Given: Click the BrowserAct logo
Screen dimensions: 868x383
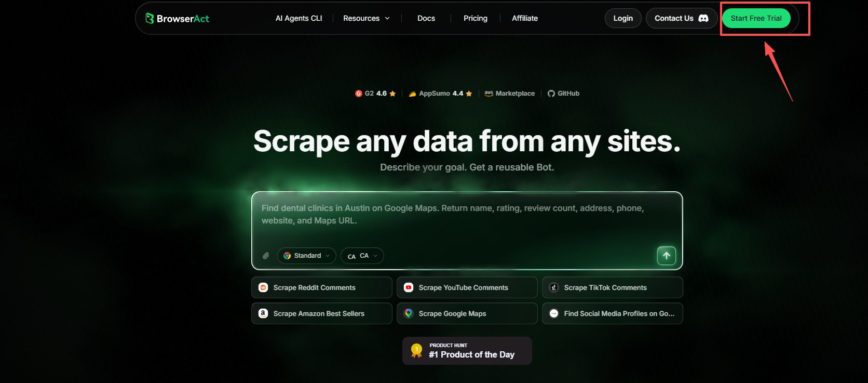Looking at the screenshot, I should point(177,19).
